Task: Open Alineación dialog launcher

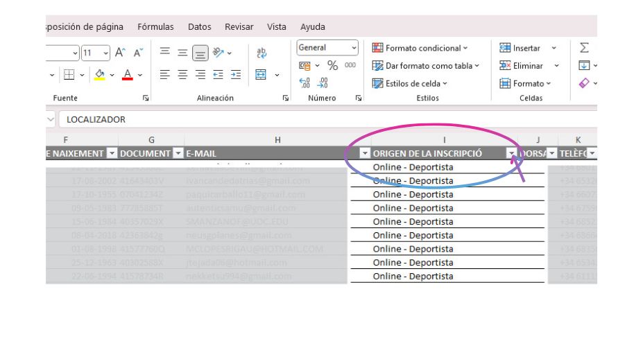Action: pos(286,98)
